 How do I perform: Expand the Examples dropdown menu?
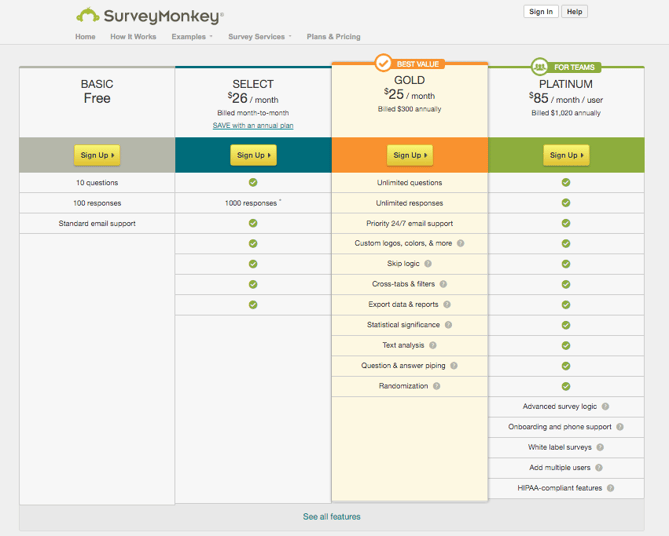click(x=192, y=37)
